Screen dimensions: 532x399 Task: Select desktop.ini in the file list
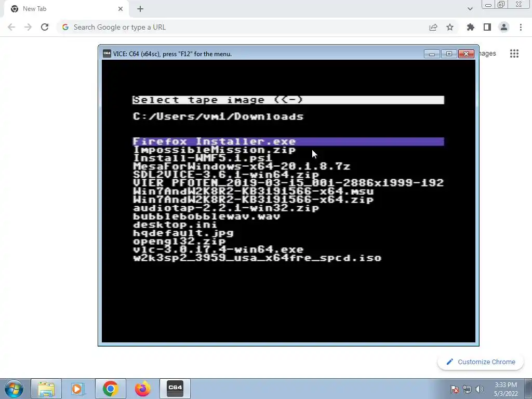[x=175, y=224]
